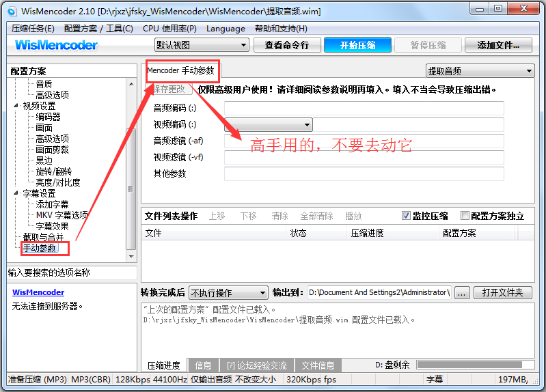This screenshot has width=546, height=392.
Task: Click the 暂停压缩 button
Action: pyautogui.click(x=428, y=45)
